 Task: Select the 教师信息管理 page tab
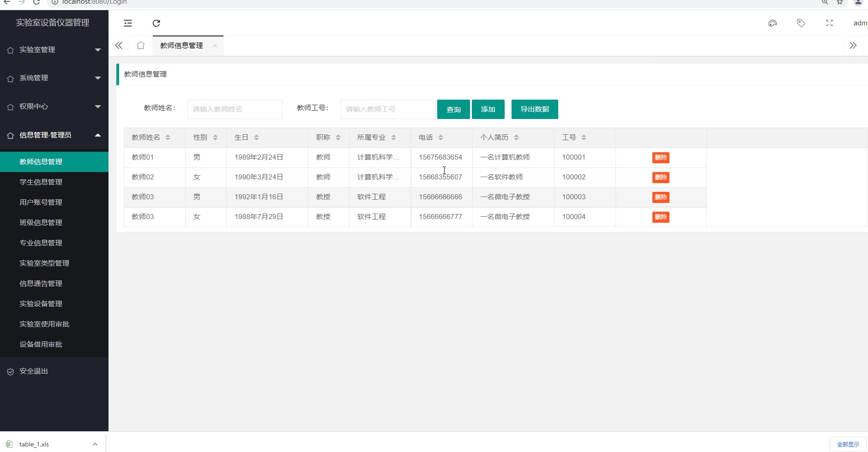point(181,46)
